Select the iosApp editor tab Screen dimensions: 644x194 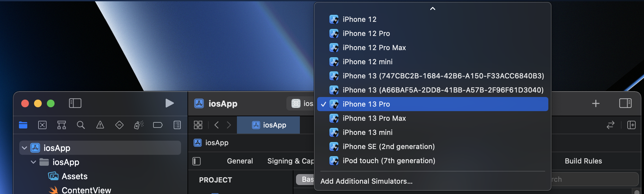tap(268, 125)
